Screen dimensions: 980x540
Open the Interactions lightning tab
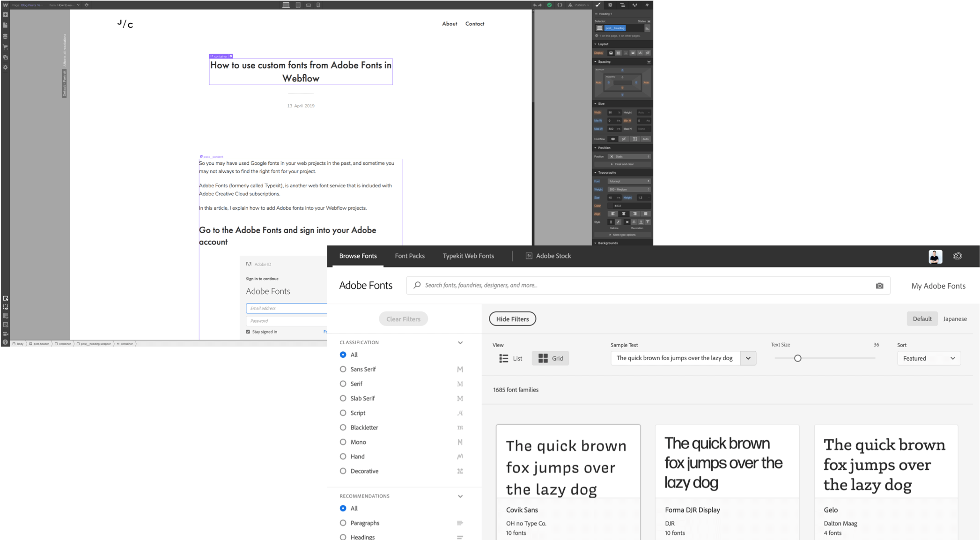647,5
